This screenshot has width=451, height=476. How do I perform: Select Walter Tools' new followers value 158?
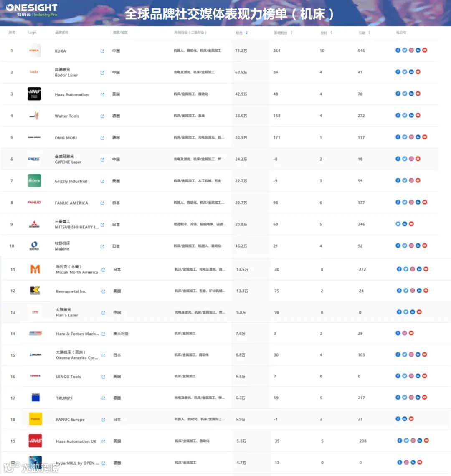pyautogui.click(x=277, y=116)
